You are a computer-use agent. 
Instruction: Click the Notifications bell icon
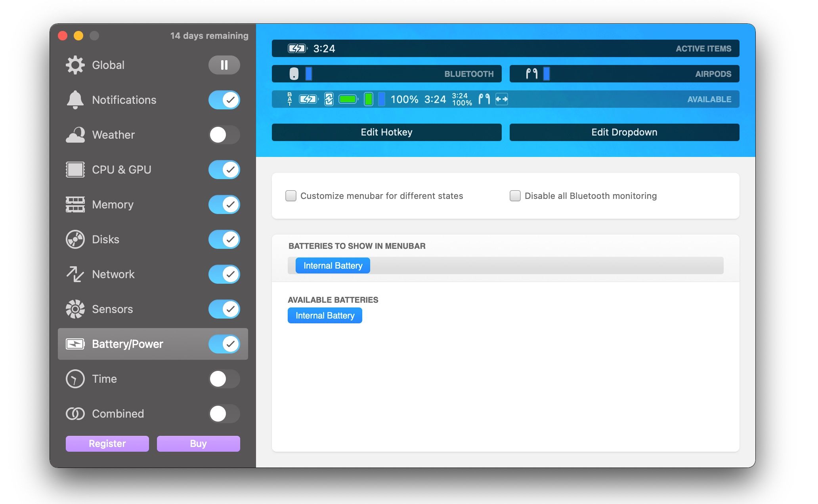pos(76,100)
